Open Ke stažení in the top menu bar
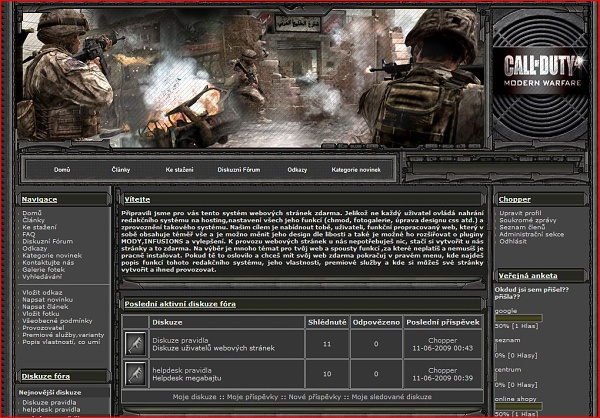 coord(179,170)
